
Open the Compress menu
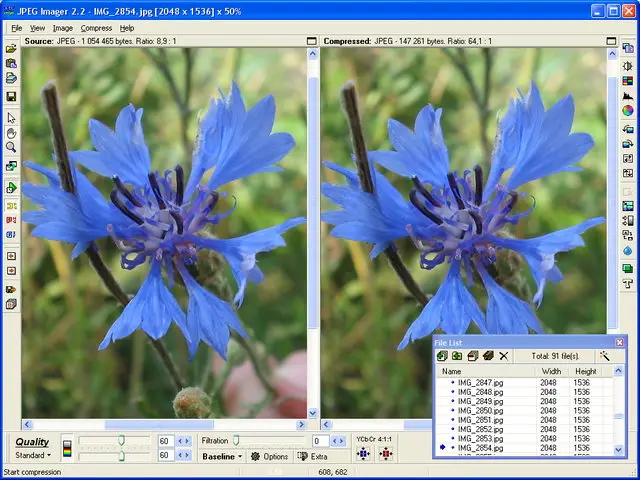coord(96,28)
